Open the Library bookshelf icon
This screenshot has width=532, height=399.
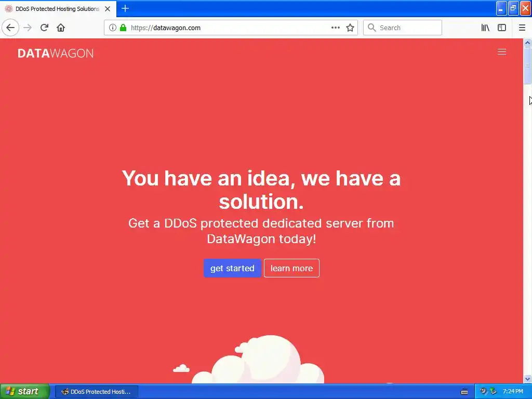point(485,28)
